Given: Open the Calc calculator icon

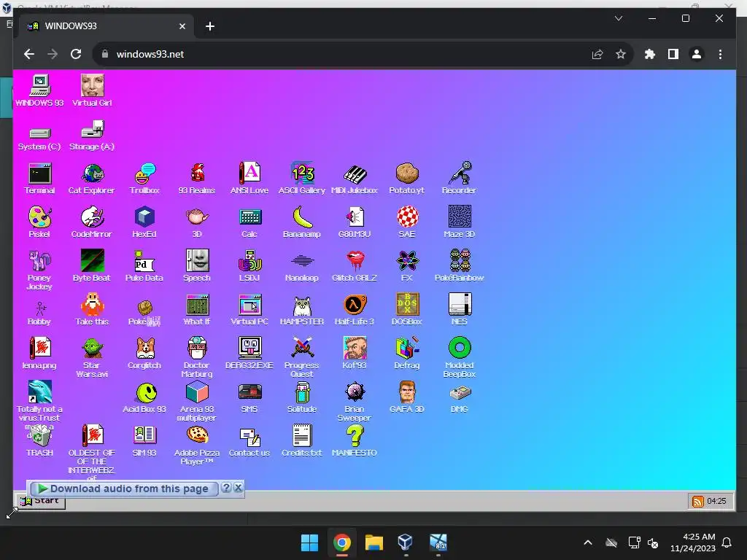Looking at the screenshot, I should (249, 223).
